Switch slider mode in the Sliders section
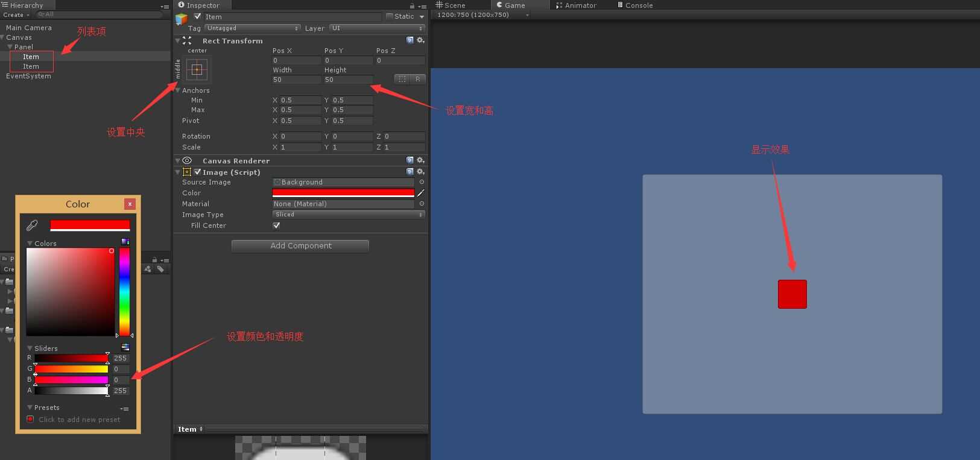Viewport: 980px width, 460px height. (x=125, y=347)
